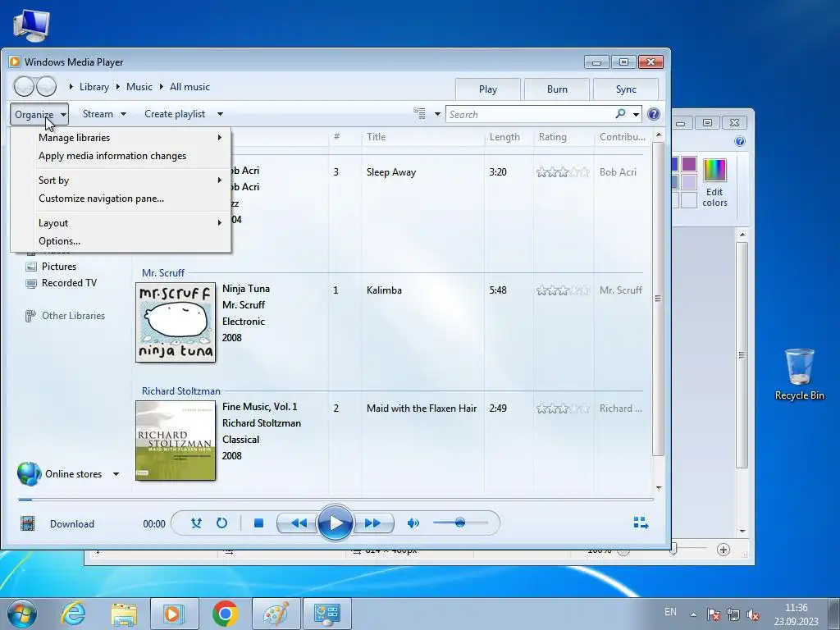Select Other Libraries in navigation pane

[73, 316]
